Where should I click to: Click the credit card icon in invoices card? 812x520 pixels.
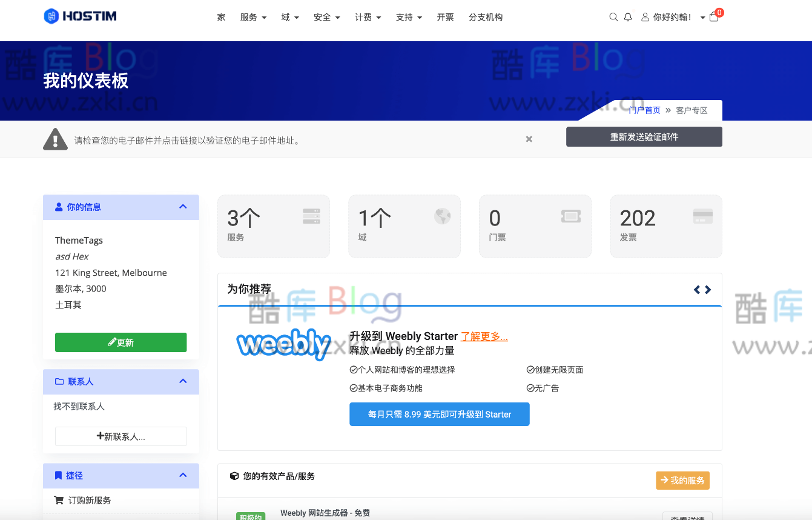(x=703, y=216)
